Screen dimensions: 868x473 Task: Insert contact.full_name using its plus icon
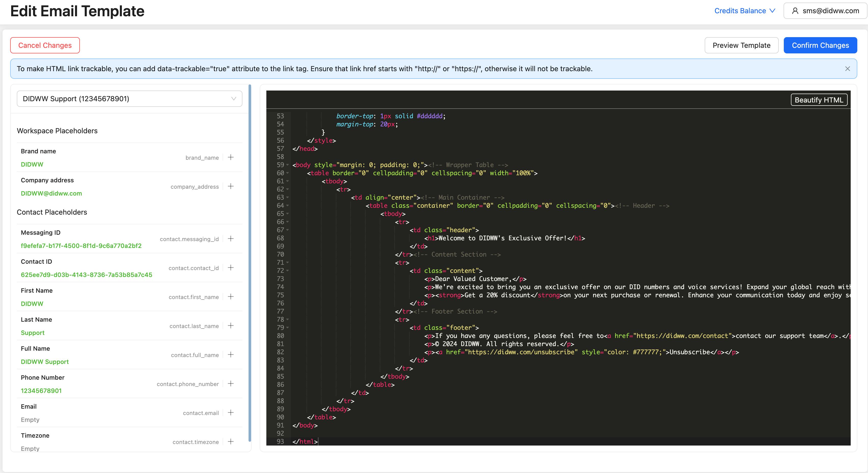coord(231,355)
